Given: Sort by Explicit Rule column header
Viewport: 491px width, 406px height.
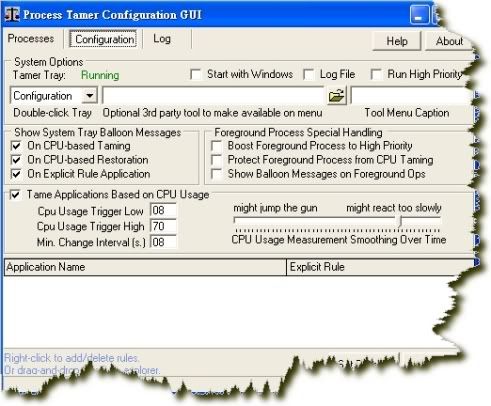Looking at the screenshot, I should pos(380,267).
